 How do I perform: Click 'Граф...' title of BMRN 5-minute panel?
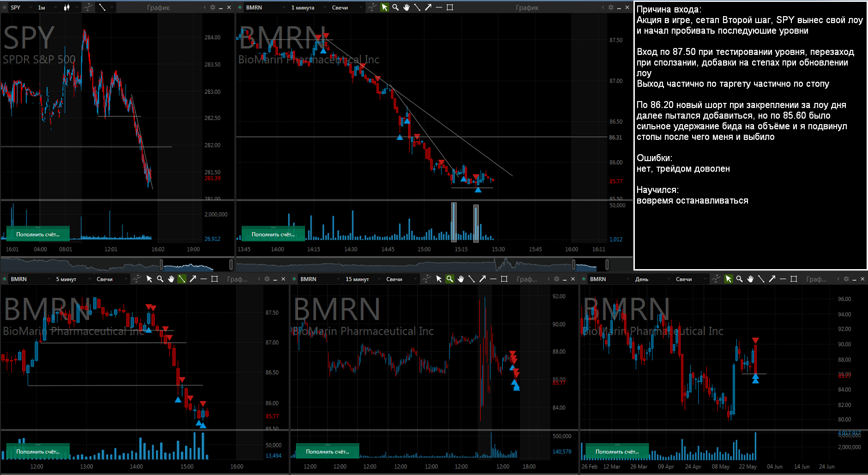(x=237, y=279)
